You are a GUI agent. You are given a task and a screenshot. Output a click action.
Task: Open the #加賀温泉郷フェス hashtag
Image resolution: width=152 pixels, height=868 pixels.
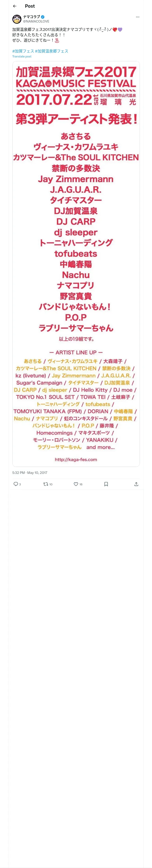[52, 51]
